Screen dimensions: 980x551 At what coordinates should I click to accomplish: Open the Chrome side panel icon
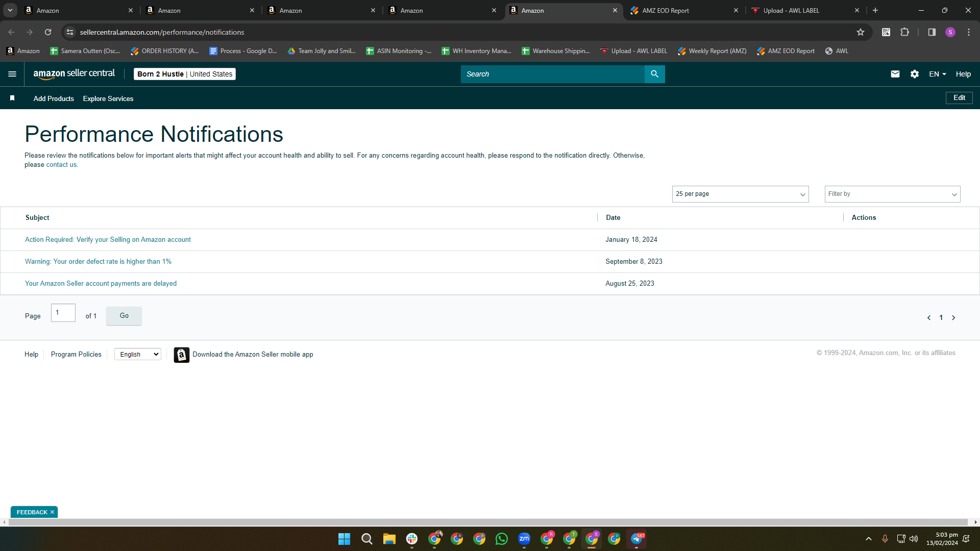[932, 32]
